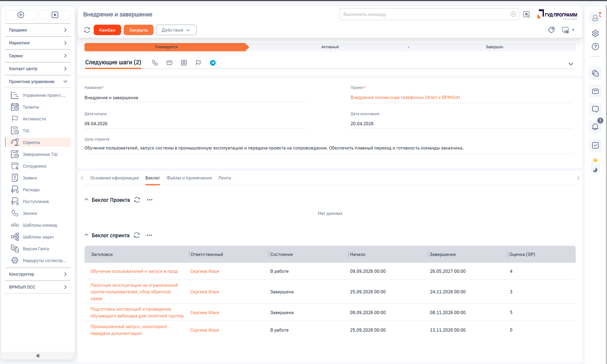
Task: Switch to dark theme moon icon
Action: pyautogui.click(x=595, y=170)
